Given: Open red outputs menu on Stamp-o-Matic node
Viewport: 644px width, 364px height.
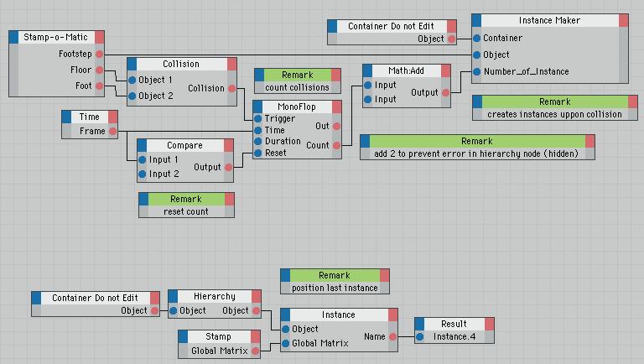Looking at the screenshot, I should [x=100, y=37].
